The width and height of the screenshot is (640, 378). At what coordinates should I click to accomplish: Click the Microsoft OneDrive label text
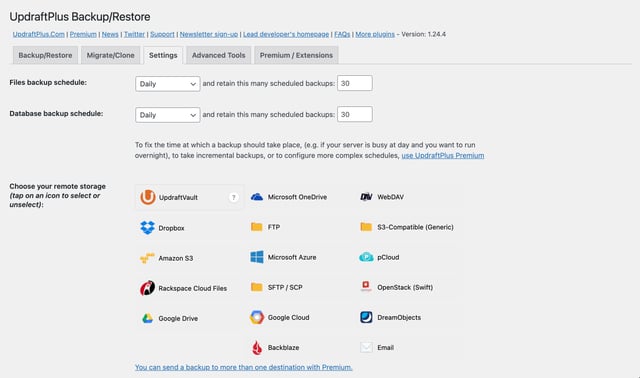[297, 197]
